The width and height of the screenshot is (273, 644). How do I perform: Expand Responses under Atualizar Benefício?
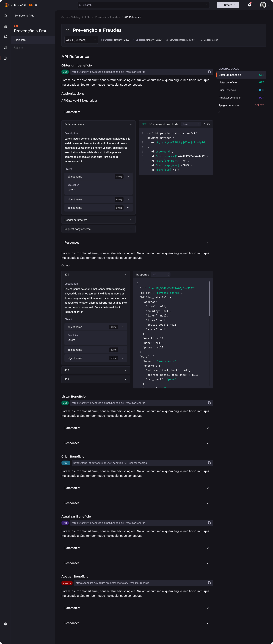137,563
